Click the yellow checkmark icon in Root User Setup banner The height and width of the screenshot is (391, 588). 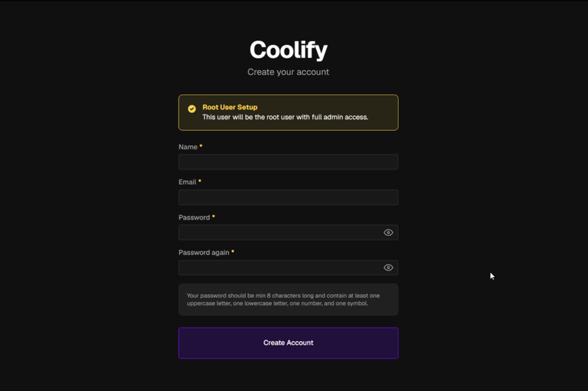coord(192,109)
